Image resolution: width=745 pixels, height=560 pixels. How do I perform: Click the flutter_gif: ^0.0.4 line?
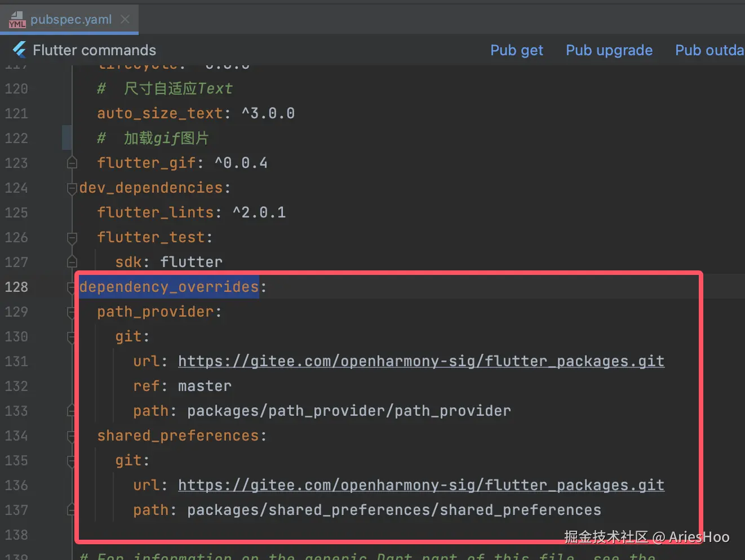(x=182, y=163)
